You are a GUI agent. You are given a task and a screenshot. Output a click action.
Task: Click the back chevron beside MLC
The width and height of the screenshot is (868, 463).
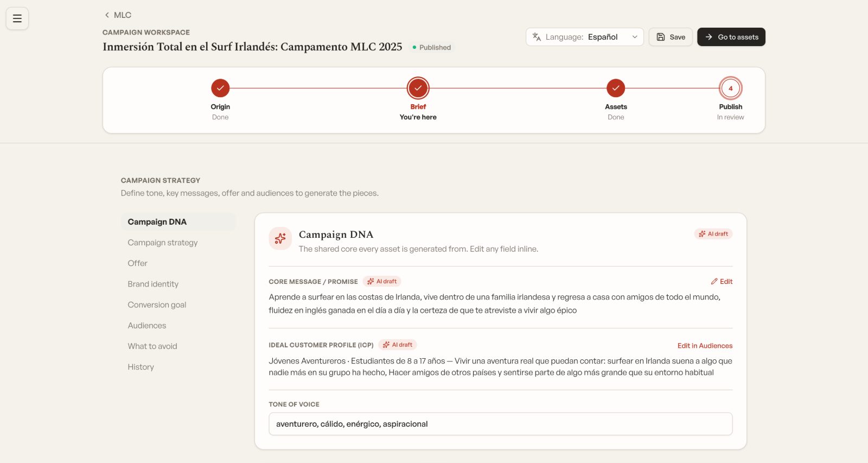click(x=107, y=15)
